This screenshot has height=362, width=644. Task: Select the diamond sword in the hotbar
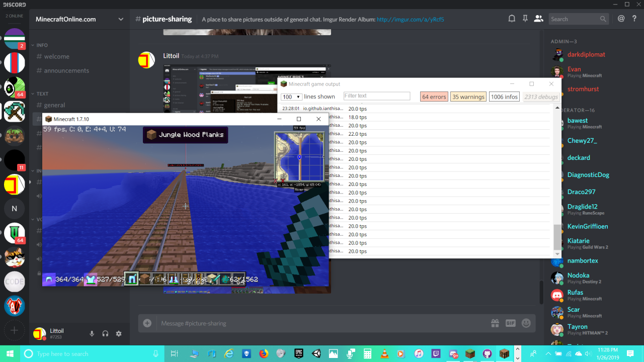click(213, 279)
